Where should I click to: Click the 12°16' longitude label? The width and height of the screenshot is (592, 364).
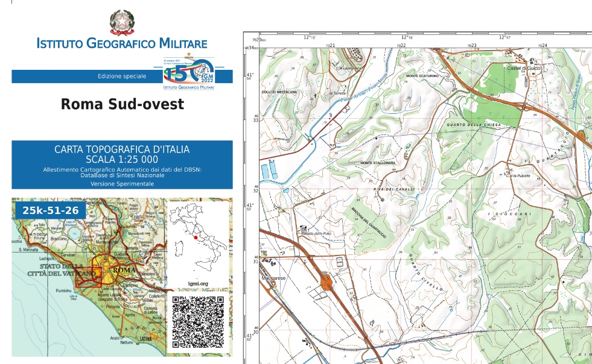coord(407,37)
